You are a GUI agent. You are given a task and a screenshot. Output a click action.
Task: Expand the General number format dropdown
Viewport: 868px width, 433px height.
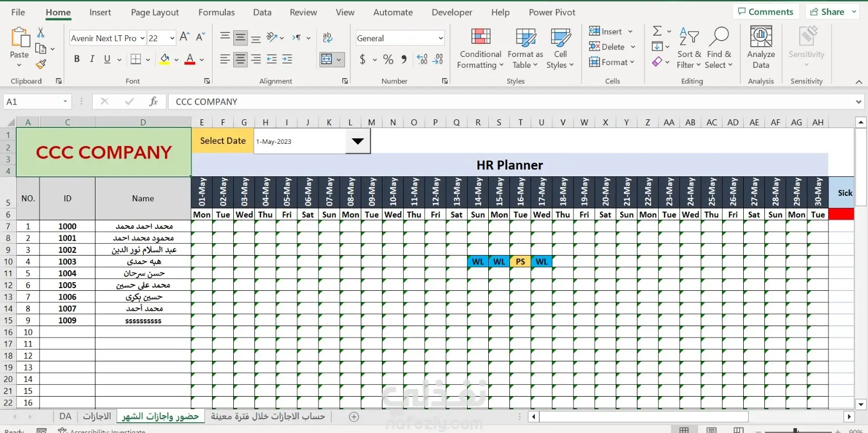[441, 38]
